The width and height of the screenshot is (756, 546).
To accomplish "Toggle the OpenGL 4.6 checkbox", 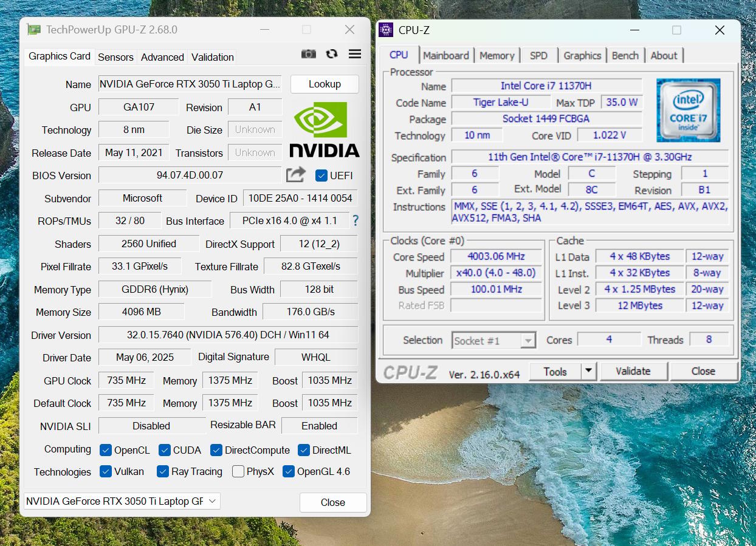I will tap(289, 471).
